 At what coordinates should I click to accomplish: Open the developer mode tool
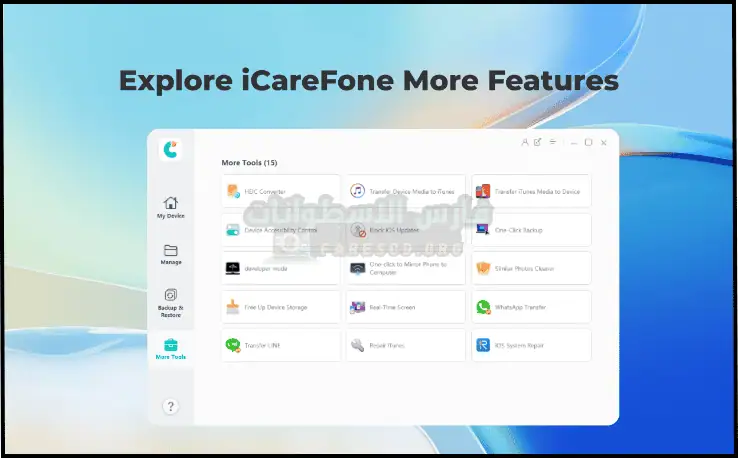[281, 268]
